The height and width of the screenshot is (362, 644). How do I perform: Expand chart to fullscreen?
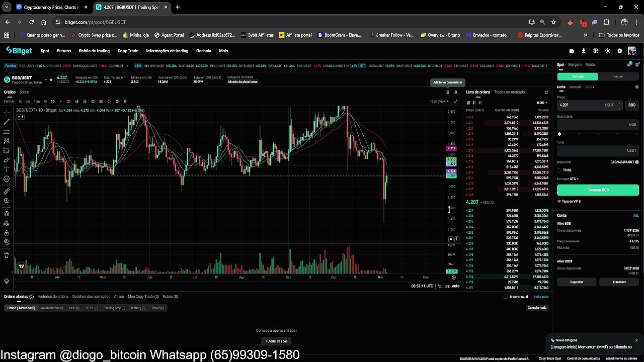[456, 102]
